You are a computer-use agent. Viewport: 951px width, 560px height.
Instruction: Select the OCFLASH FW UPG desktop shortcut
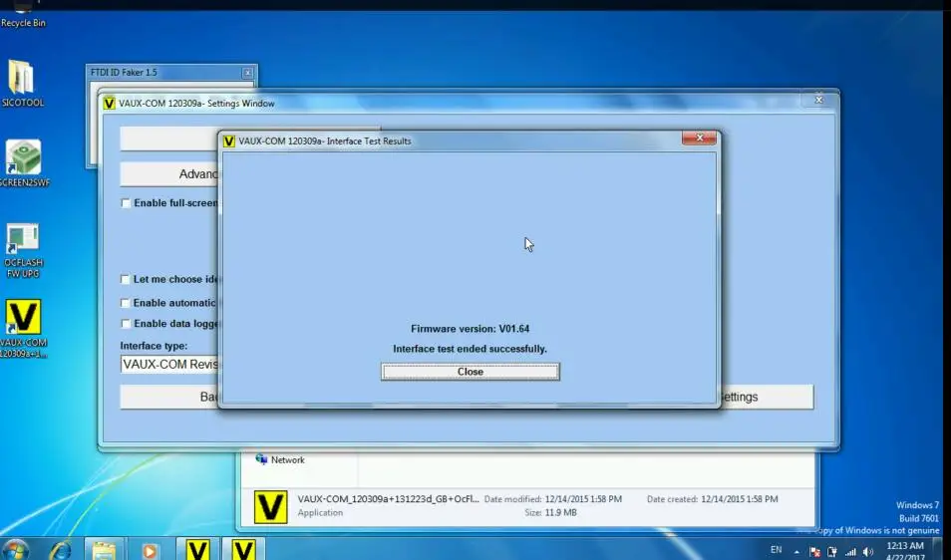click(x=23, y=250)
